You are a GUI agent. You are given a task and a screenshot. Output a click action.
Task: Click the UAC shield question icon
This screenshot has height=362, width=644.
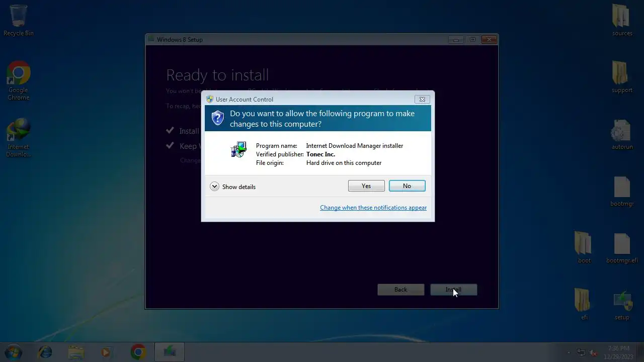click(217, 118)
